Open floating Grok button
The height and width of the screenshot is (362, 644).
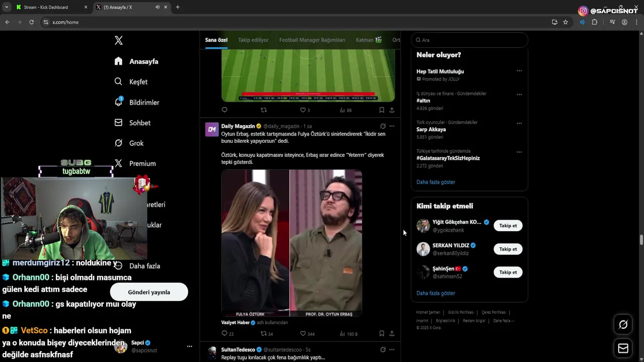tap(623, 325)
